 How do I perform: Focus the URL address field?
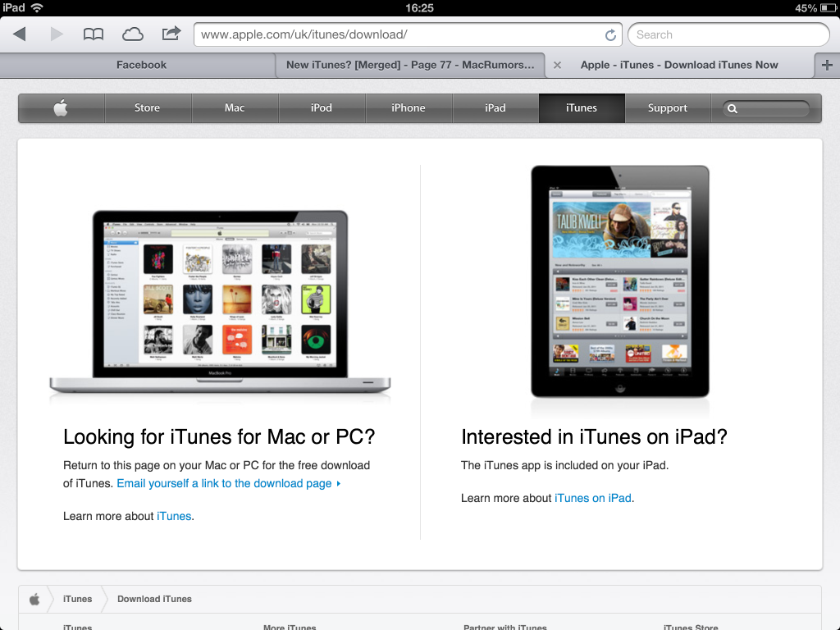[408, 34]
